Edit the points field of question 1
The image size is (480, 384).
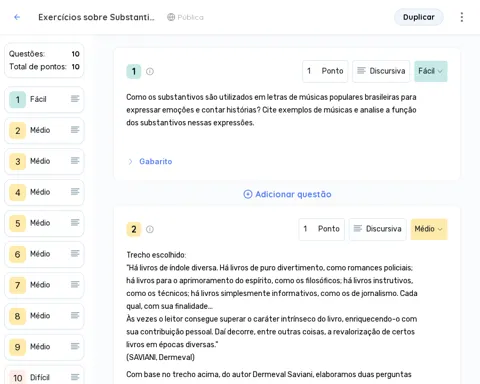(x=325, y=71)
